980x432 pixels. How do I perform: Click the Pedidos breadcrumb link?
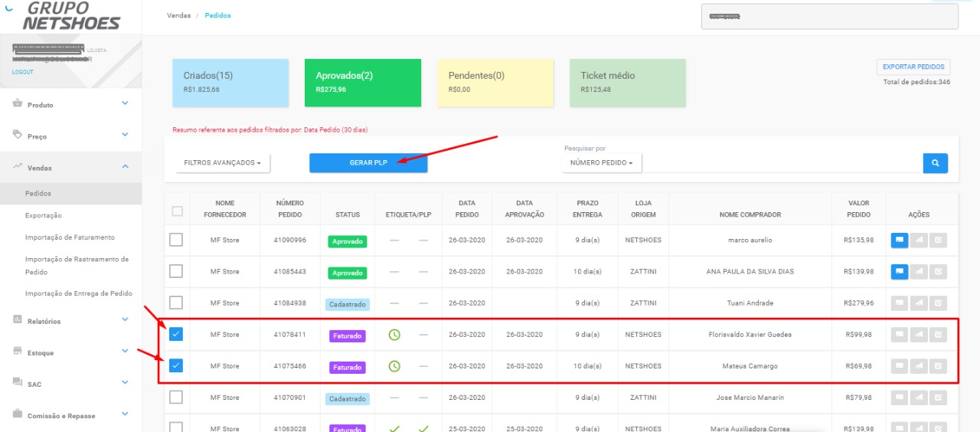point(217,15)
